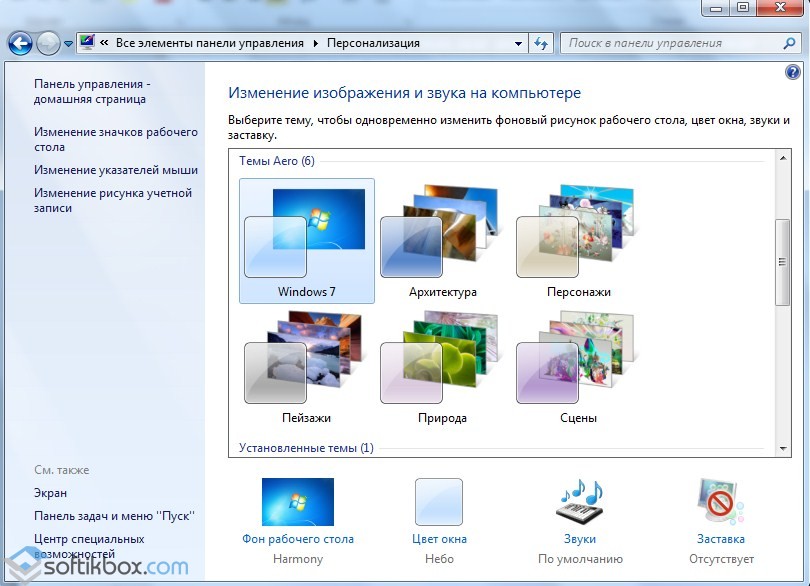Screen dimensions: 810x586
Task: Click the Window Color (Цвет окна) swatch icon
Action: (438, 502)
